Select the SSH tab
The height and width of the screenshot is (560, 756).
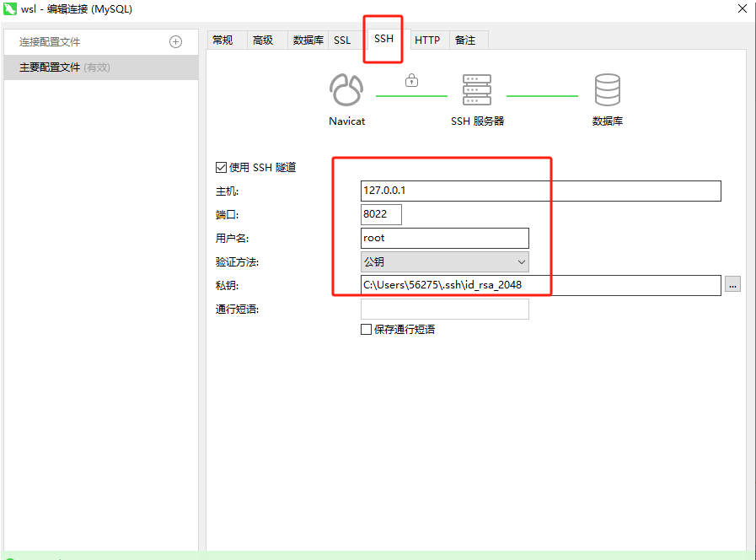coord(383,39)
